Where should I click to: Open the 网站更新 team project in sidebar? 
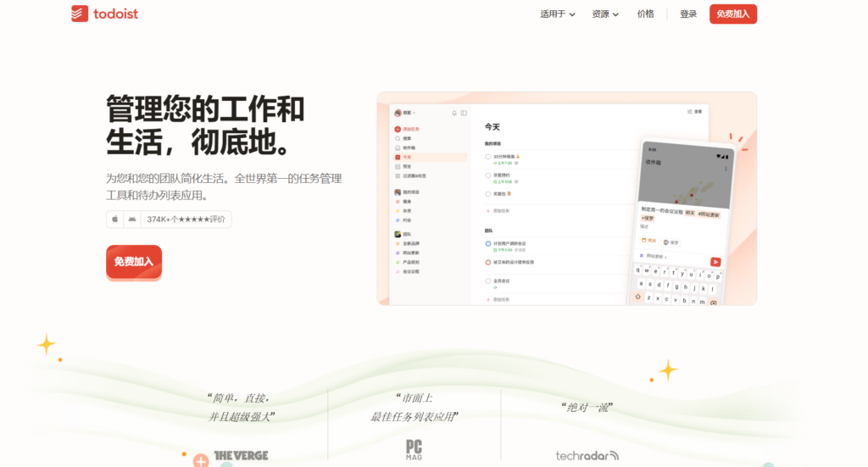coord(411,253)
